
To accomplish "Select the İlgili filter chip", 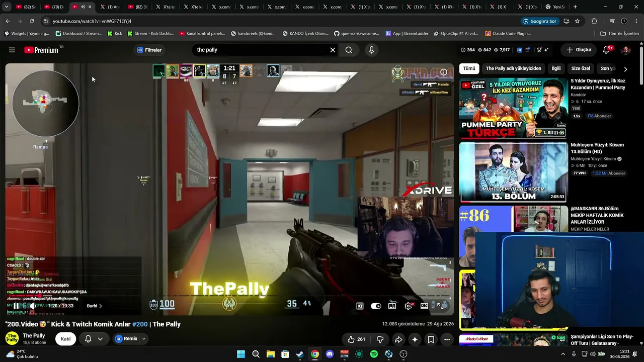I will [556, 68].
